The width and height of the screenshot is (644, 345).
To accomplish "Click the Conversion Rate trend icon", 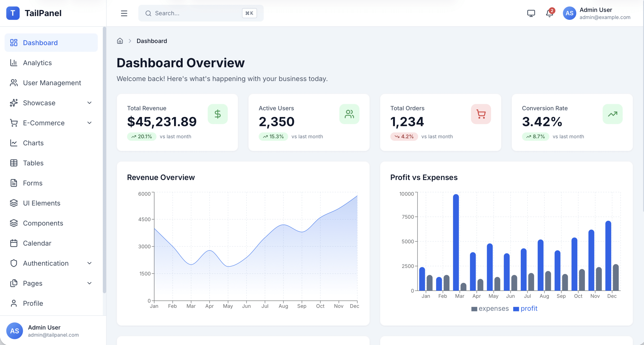I will [612, 114].
